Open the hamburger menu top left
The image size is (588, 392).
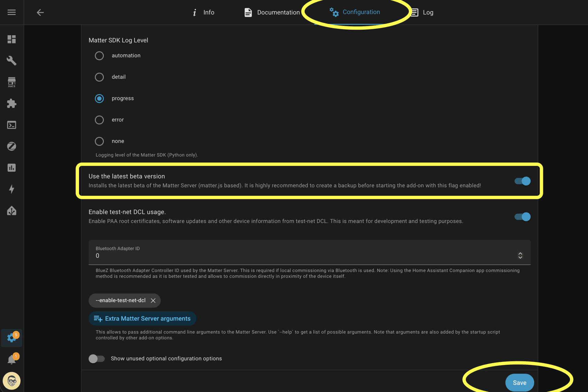(11, 12)
